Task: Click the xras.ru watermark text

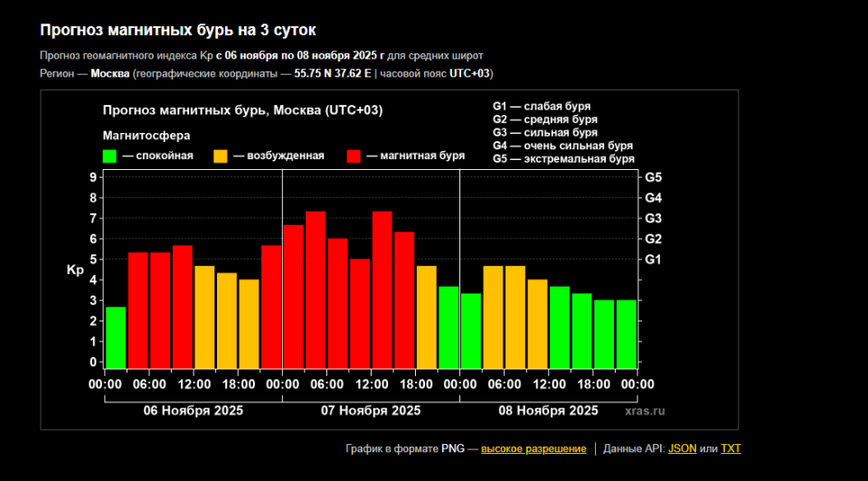Action: (644, 410)
